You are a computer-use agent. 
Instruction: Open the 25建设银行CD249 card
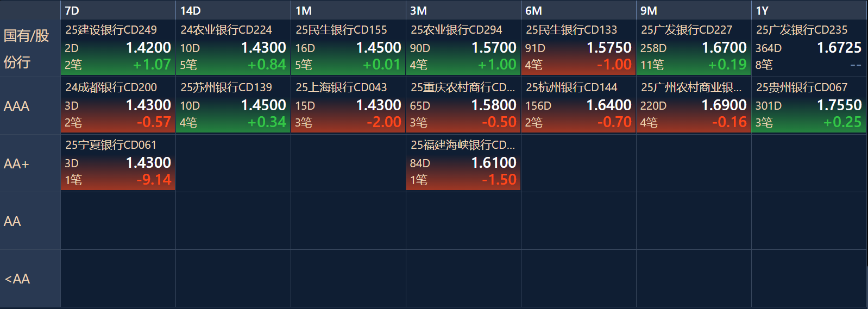[x=118, y=48]
